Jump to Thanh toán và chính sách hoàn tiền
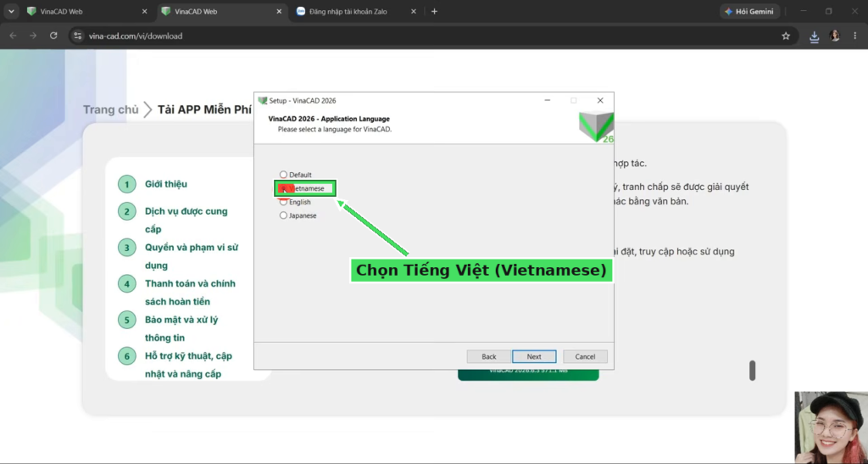 pos(190,293)
